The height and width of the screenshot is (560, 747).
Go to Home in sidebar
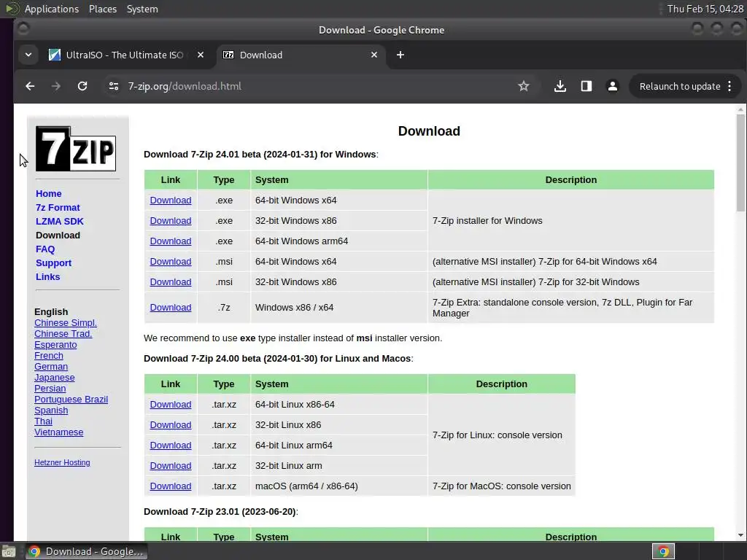point(49,193)
